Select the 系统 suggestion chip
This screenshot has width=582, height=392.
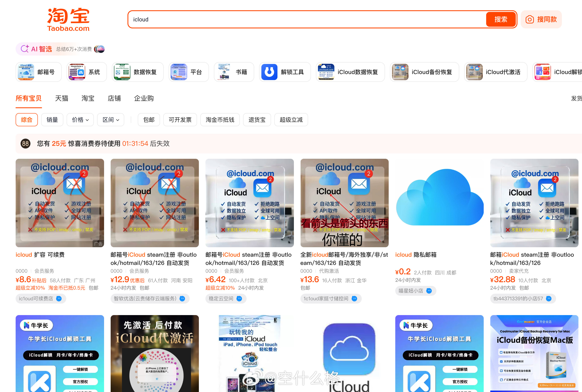point(87,72)
